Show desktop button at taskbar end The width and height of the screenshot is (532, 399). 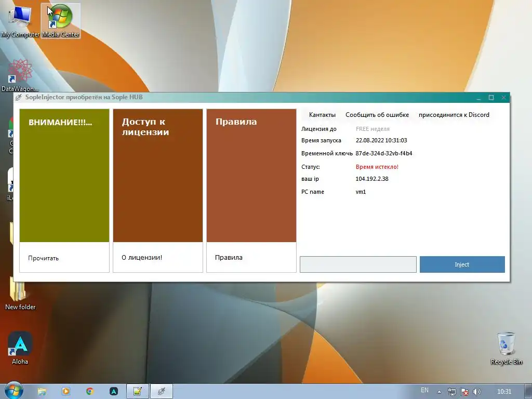(528, 392)
